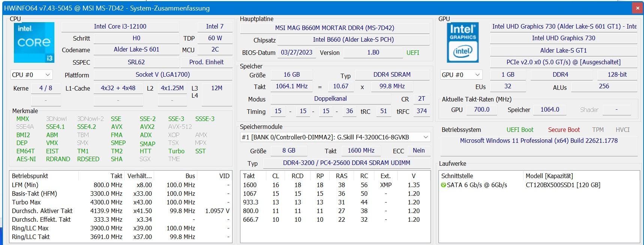Click the AES-NI feature flag
This screenshot has height=245, width=644.
[26, 159]
